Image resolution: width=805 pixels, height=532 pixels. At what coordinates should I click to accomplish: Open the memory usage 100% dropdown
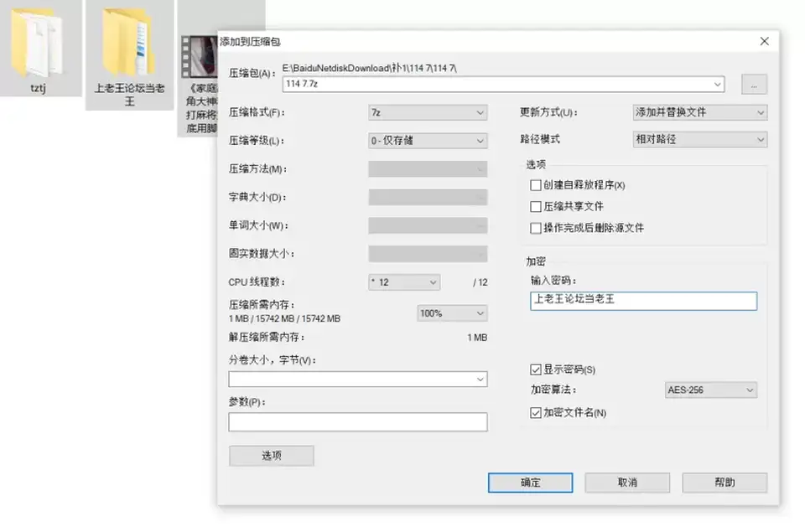[x=452, y=313]
